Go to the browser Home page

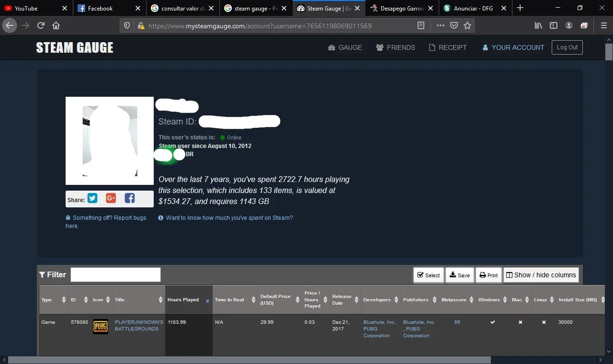click(56, 25)
